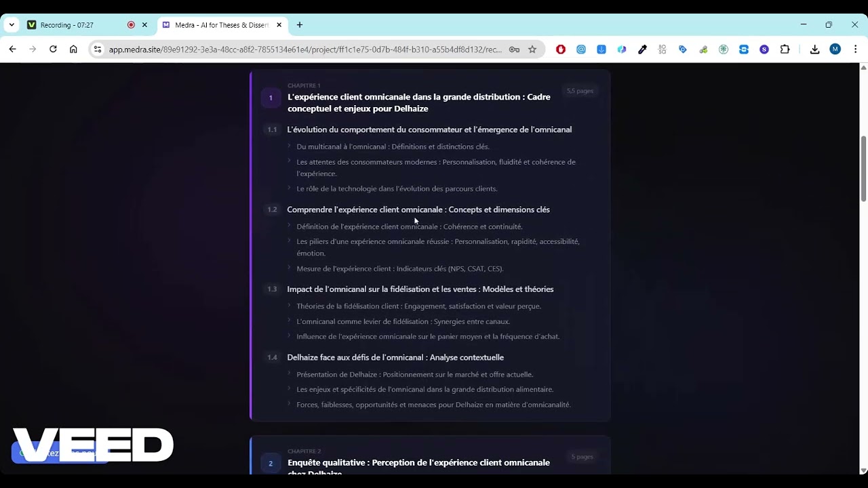Show browser downloads
The height and width of the screenshot is (488, 868).
815,49
